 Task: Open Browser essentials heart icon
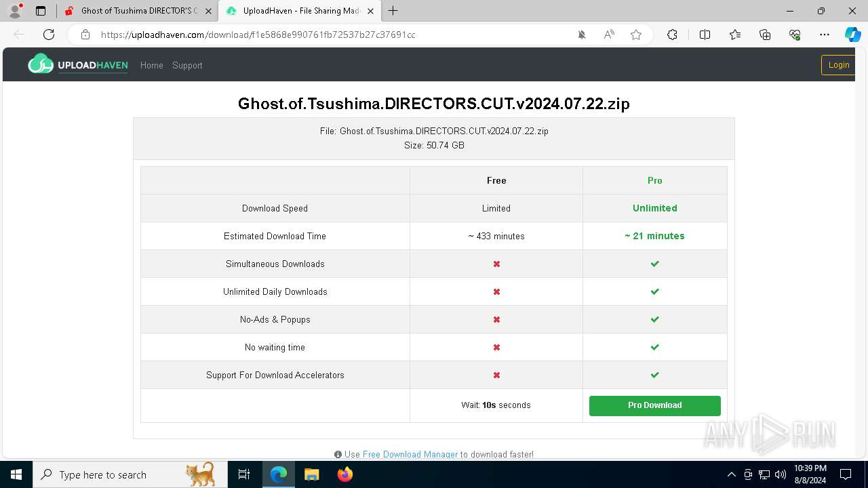[x=795, y=35]
